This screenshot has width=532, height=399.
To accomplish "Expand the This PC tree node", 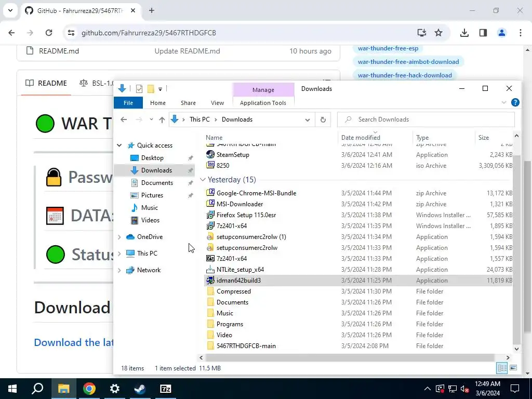I will pyautogui.click(x=119, y=254).
